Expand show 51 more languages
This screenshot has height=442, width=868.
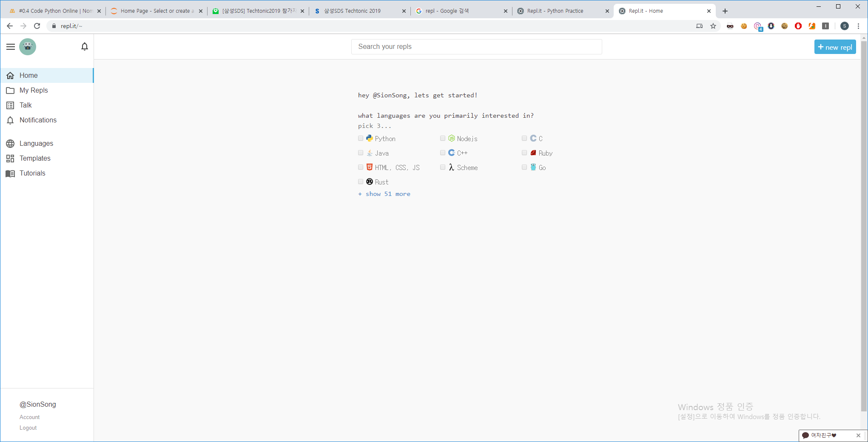tap(384, 194)
